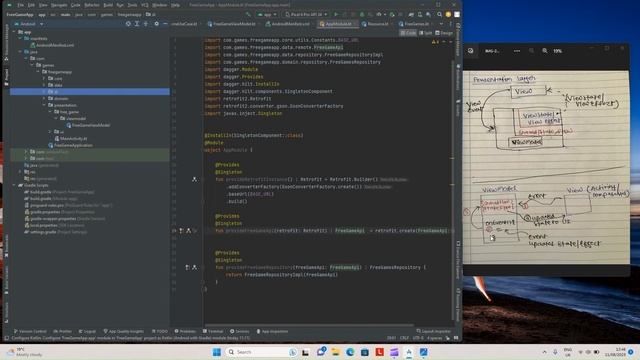Show the hidden editor tabs dropdown
The width and height of the screenshot is (640, 360).
click(x=441, y=24)
